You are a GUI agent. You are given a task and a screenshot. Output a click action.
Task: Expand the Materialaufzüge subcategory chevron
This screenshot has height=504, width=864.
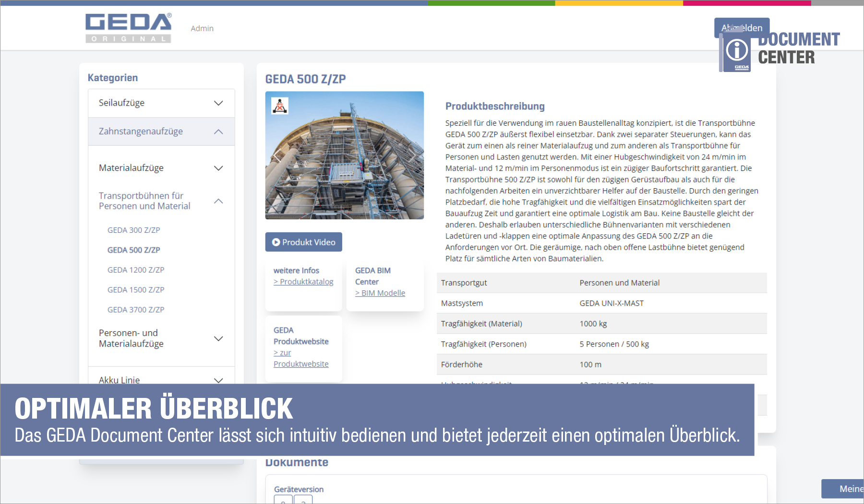coord(218,168)
